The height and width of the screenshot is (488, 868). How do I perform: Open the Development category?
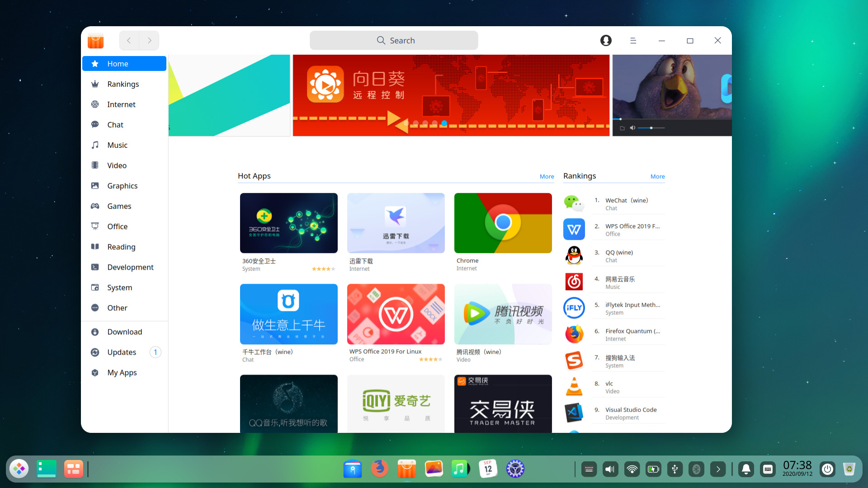point(130,267)
